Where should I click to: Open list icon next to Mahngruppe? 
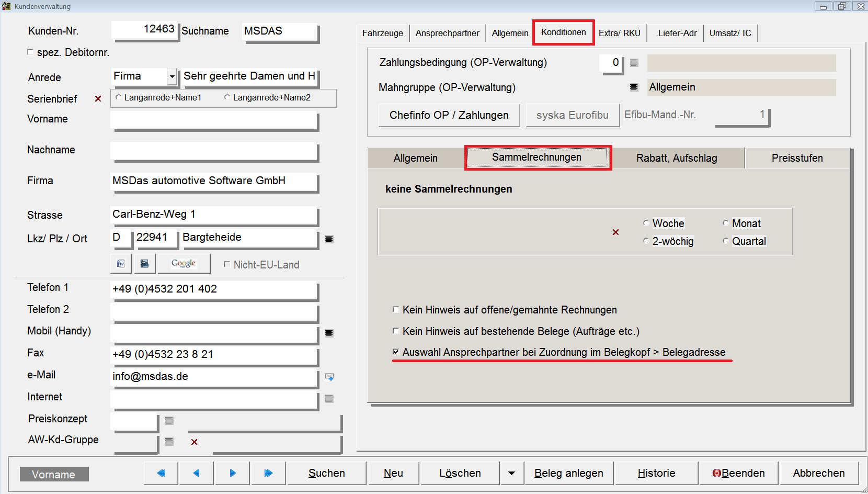pyautogui.click(x=634, y=87)
